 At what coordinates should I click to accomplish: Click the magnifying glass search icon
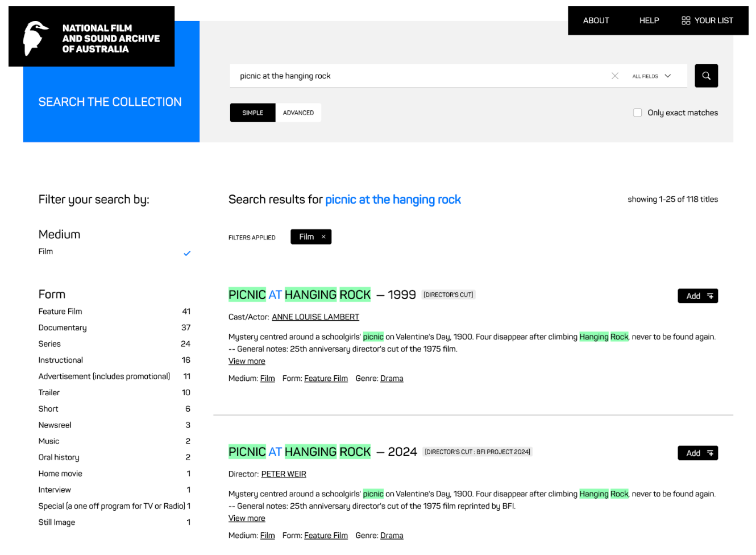[707, 76]
